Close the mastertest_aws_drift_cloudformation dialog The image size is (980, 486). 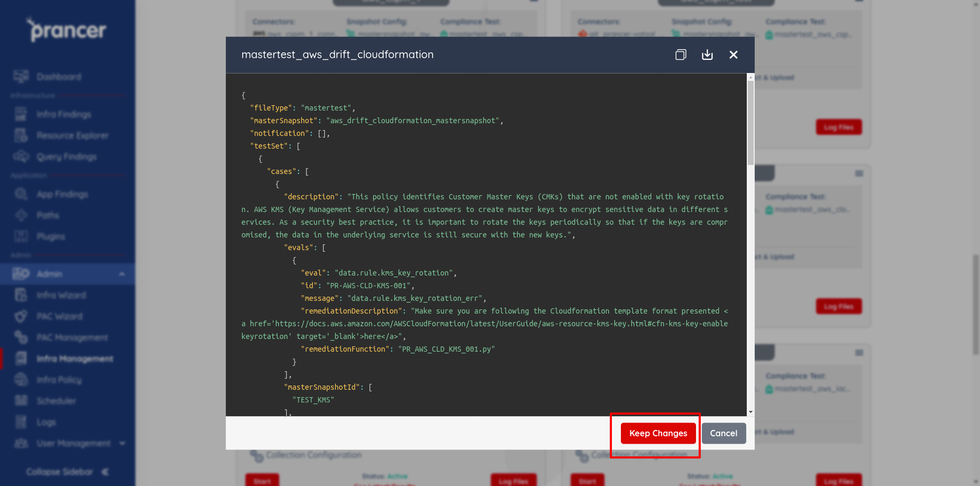734,54
